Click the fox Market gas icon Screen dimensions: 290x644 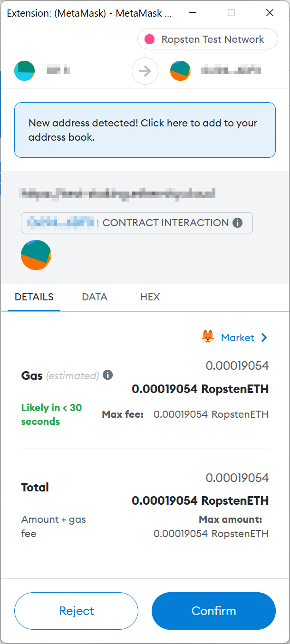tap(208, 337)
